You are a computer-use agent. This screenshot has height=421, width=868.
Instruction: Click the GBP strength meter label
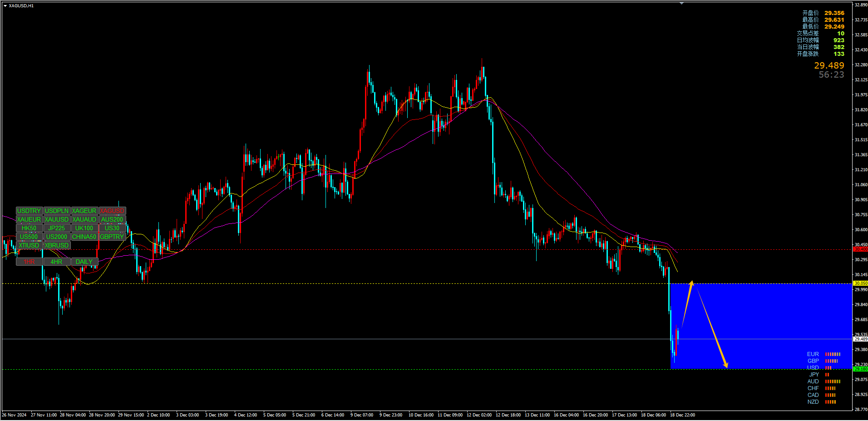click(813, 361)
